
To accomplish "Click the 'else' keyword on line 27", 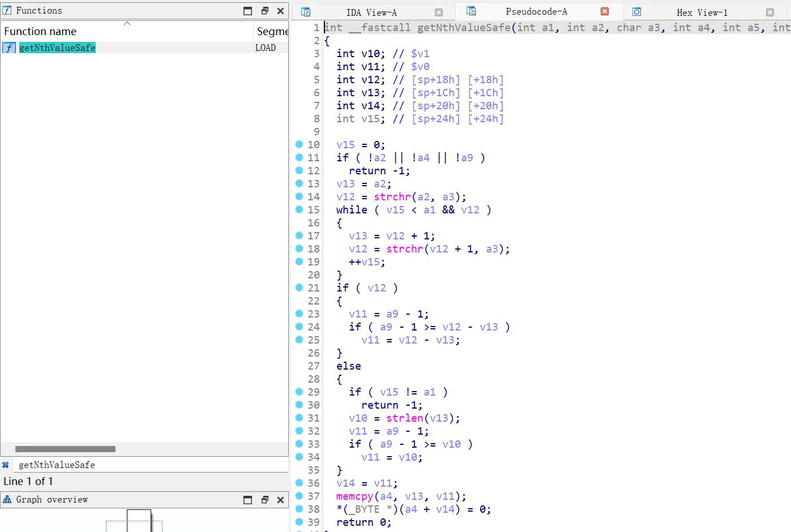I will click(x=349, y=366).
